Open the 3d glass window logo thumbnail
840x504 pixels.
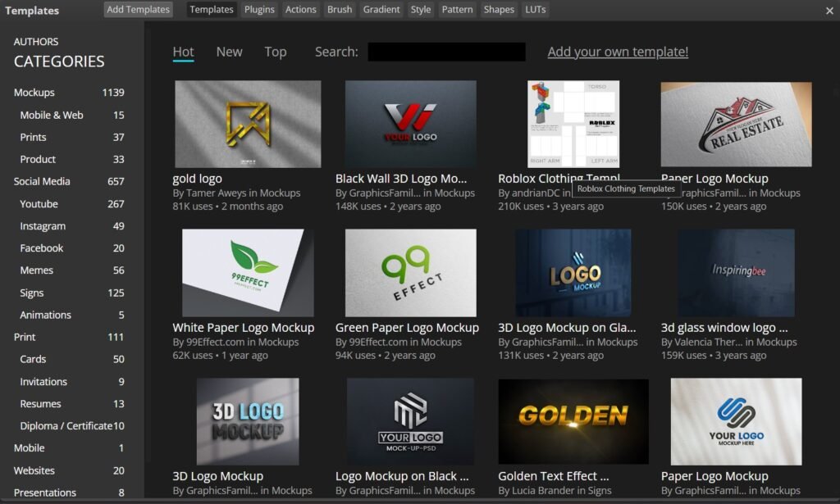coord(736,273)
